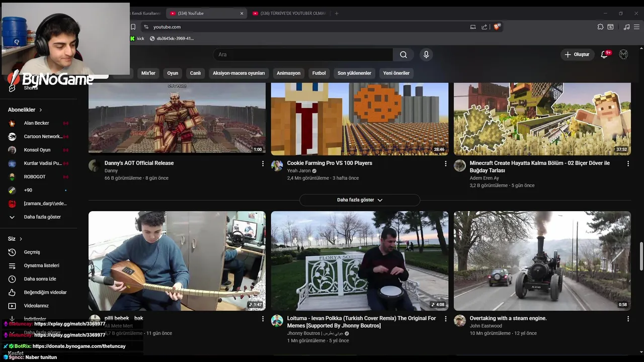Play Cookie Farming Pro VS 100 Players thumbnail
The height and width of the screenshot is (362, 644).
[x=360, y=119]
